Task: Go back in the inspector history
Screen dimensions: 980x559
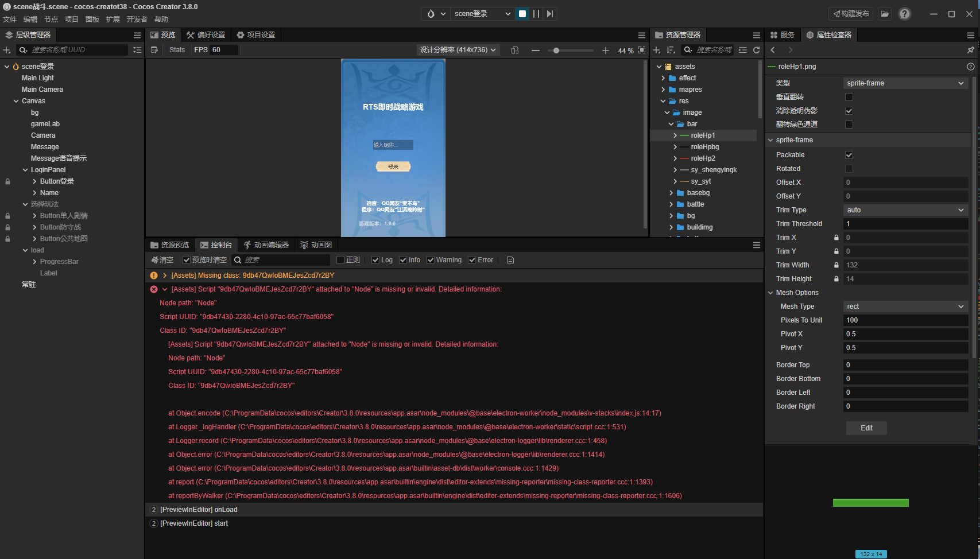Action: pos(773,50)
